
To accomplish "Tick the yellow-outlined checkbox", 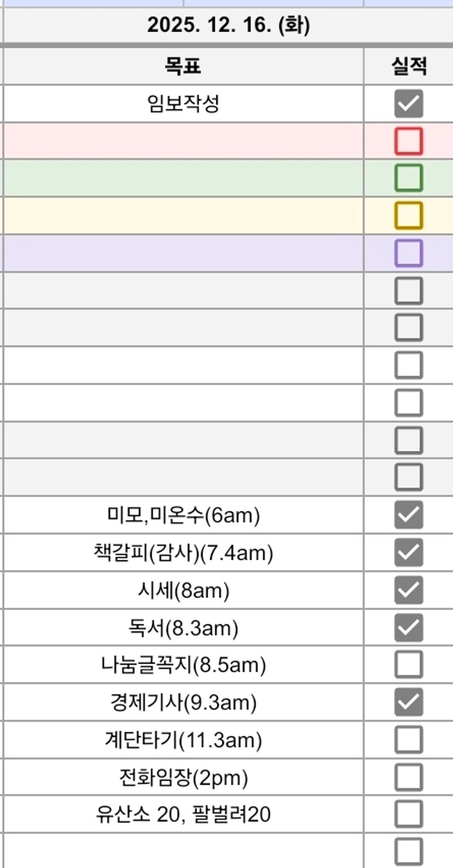I will (408, 215).
